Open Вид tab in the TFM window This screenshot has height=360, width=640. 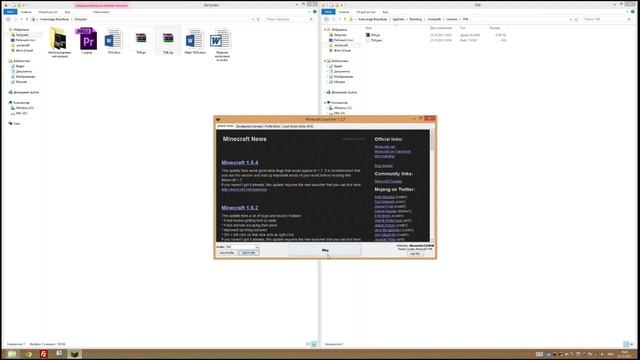(385, 12)
